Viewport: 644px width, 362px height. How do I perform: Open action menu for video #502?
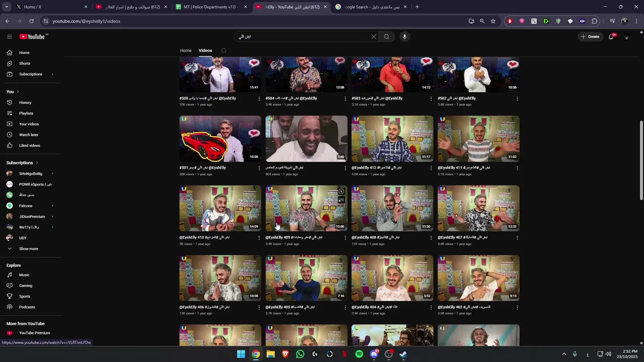(x=517, y=99)
